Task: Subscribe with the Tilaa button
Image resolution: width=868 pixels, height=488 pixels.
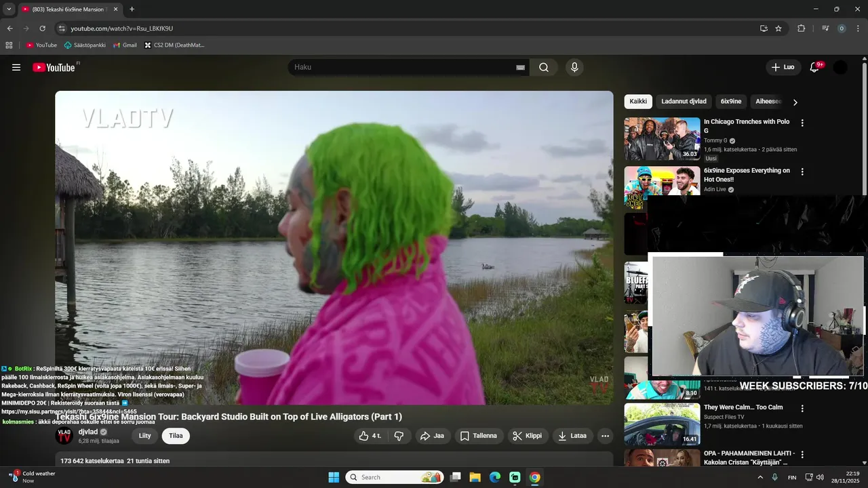Action: click(176, 436)
